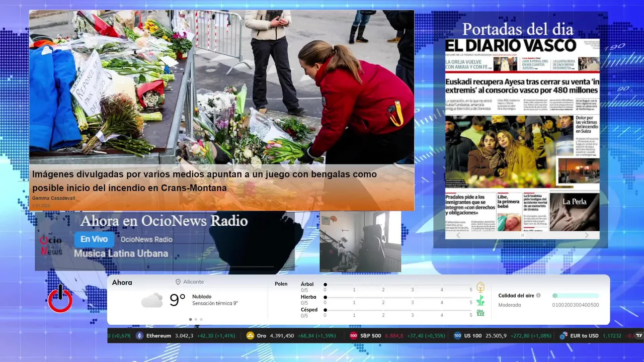The height and width of the screenshot is (362, 644).
Task: Click the Pradales pide a los inmigrantes headline
Action: [470, 205]
